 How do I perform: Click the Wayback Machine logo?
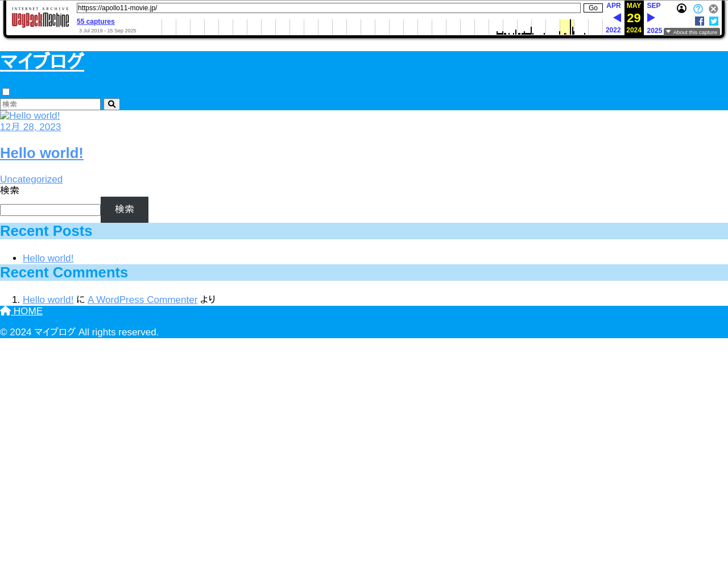(x=40, y=18)
